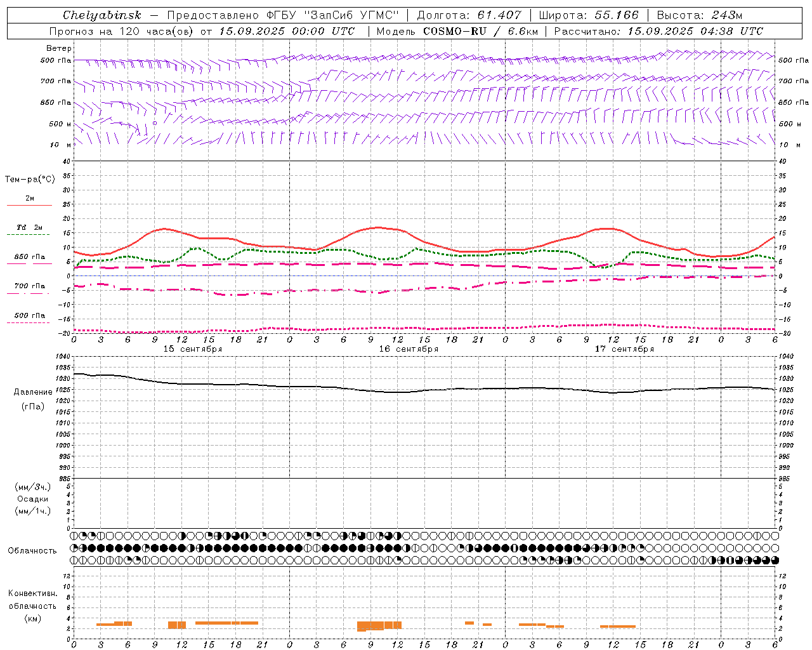Click the "Осадки" precipitation label
The image size is (812, 650).
point(33,499)
